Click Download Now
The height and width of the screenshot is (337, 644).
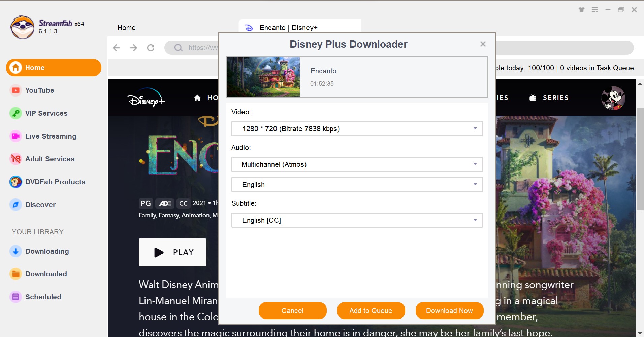pyautogui.click(x=449, y=311)
